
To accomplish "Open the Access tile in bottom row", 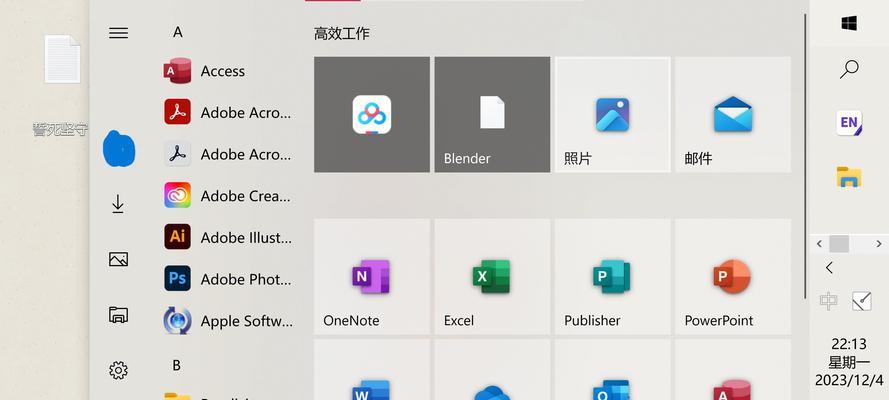I will click(733, 370).
